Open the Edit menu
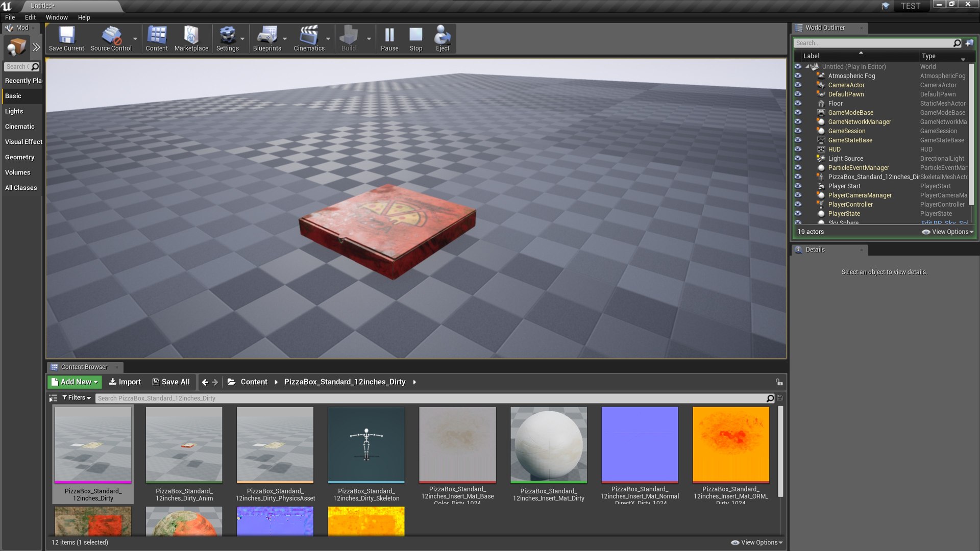980x551 pixels. pos(30,17)
